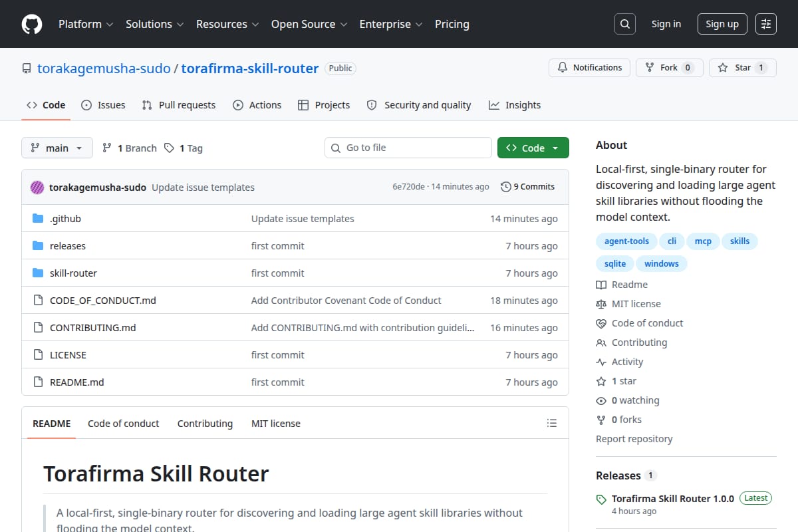Switch to Security and quality tab
Screen dimensions: 798x532
419,105
